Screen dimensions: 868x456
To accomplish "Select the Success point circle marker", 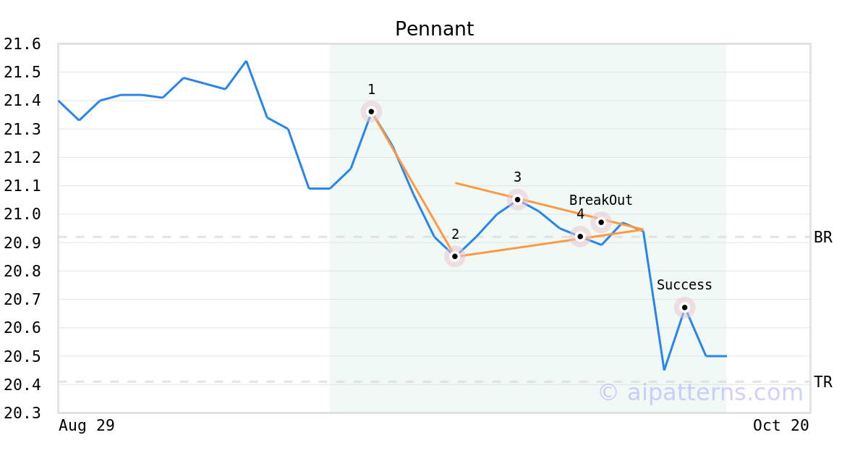I will click(685, 308).
